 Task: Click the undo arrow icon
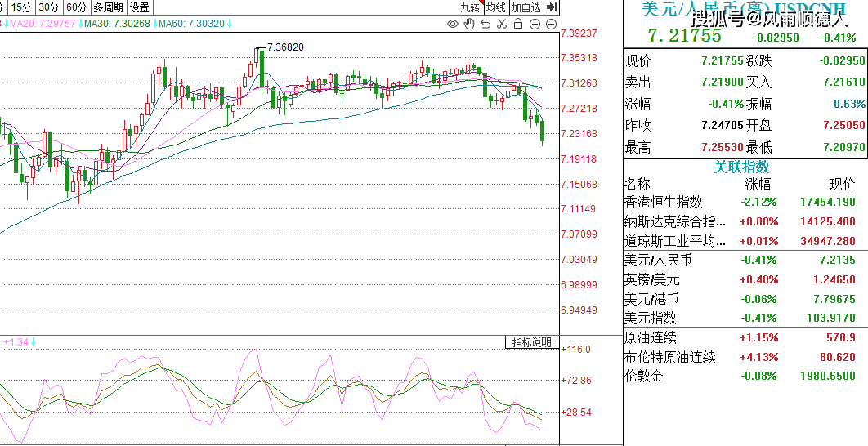pyautogui.click(x=485, y=24)
